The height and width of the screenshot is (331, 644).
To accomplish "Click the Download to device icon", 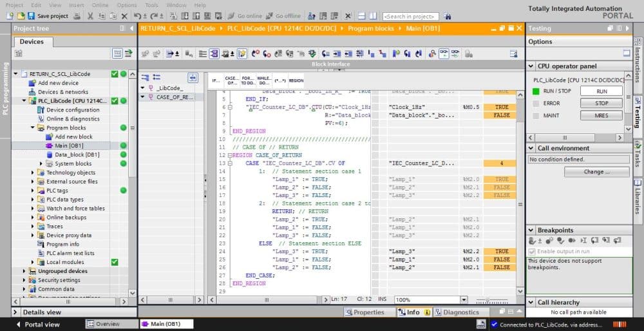I will click(185, 16).
